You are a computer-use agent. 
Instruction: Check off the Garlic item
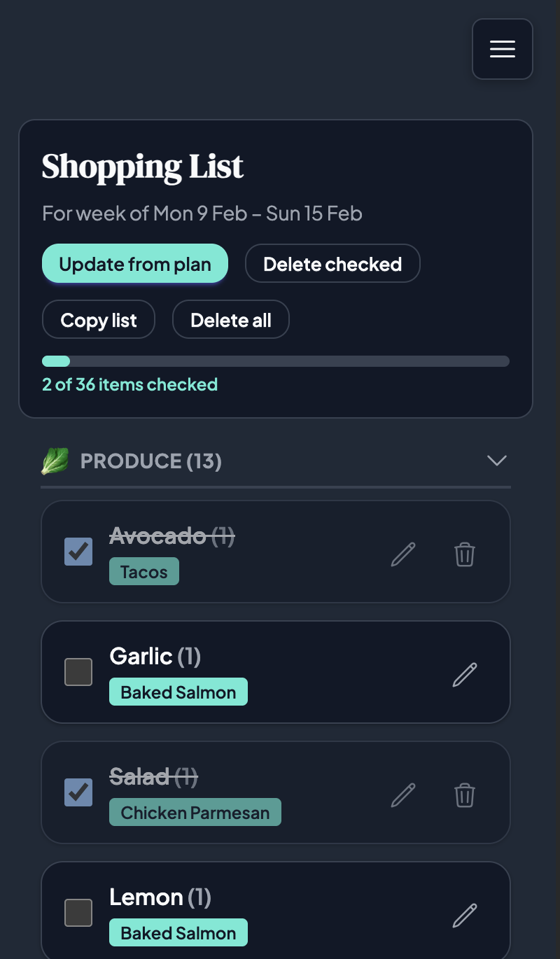tap(78, 672)
